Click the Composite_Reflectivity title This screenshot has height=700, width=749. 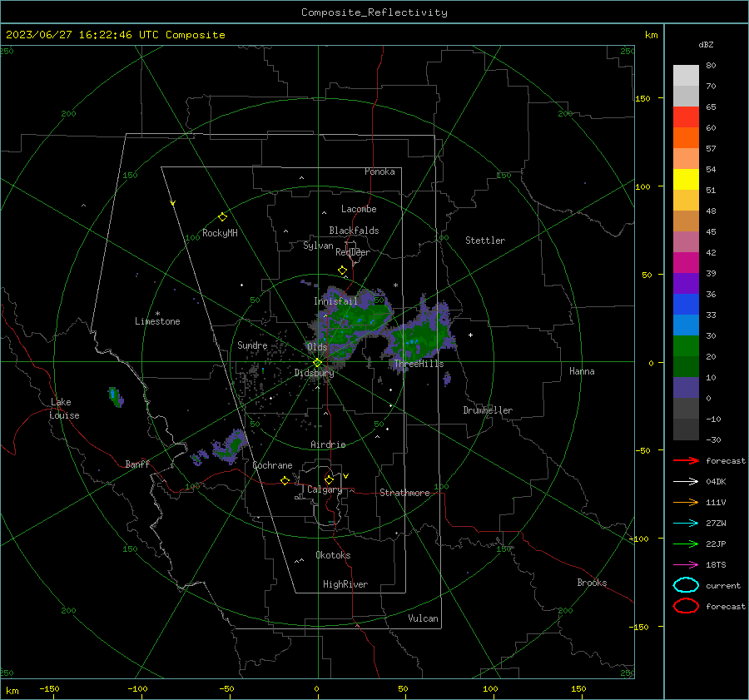374,12
